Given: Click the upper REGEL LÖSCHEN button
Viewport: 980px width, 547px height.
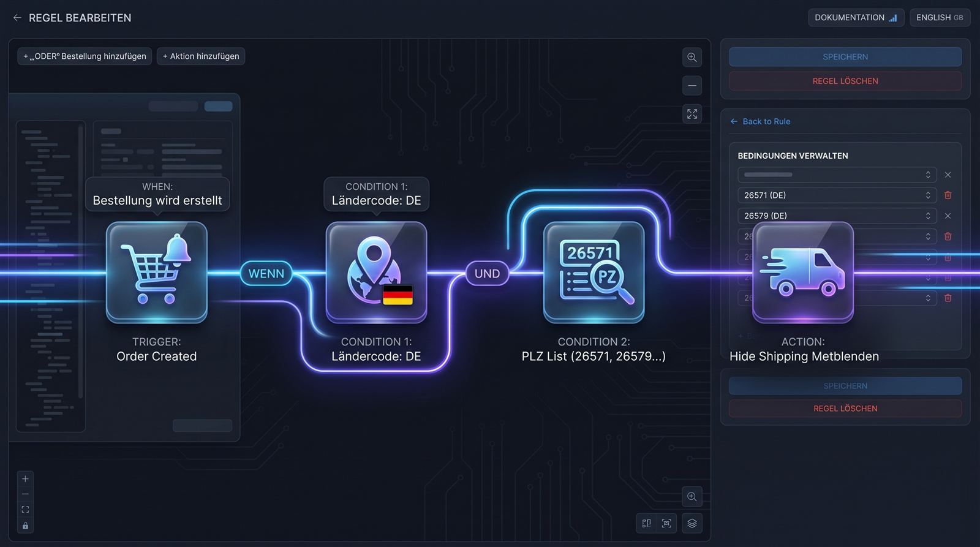Looking at the screenshot, I should click(x=845, y=81).
